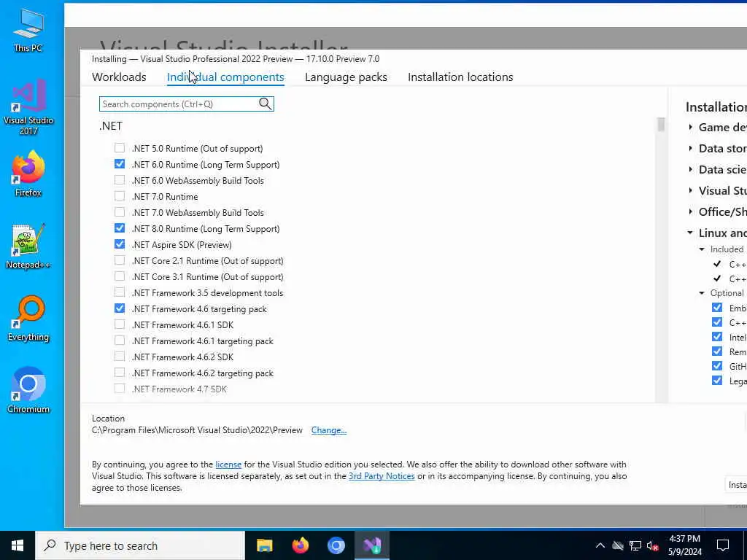Expand the Data scie... installation details

coord(690,169)
